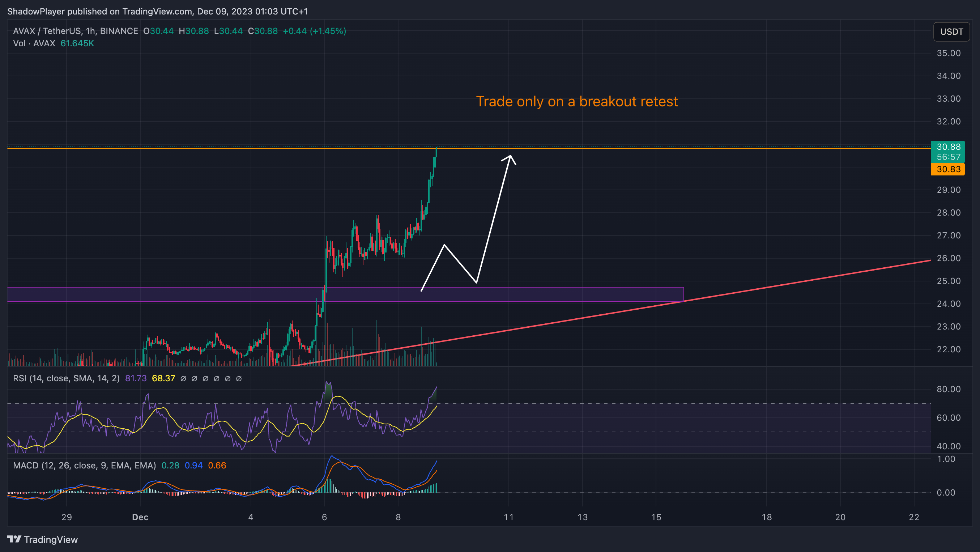Click the MACD (12, 26, close, 9, EMA, EMA) label

click(85, 465)
